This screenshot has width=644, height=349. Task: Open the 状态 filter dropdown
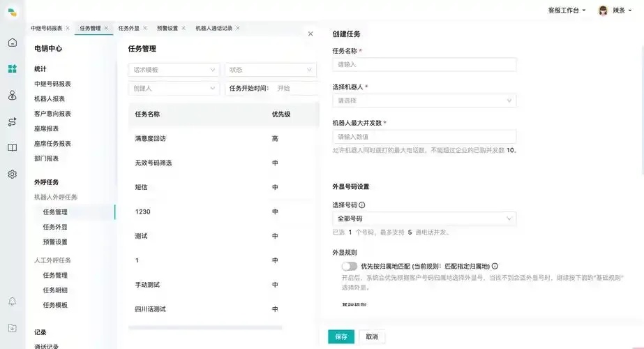(270, 70)
